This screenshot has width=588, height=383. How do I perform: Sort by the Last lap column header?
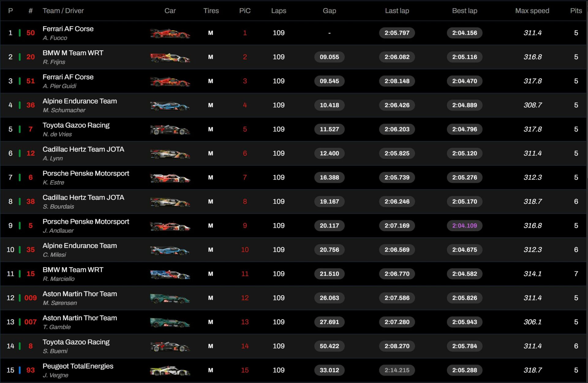point(397,11)
